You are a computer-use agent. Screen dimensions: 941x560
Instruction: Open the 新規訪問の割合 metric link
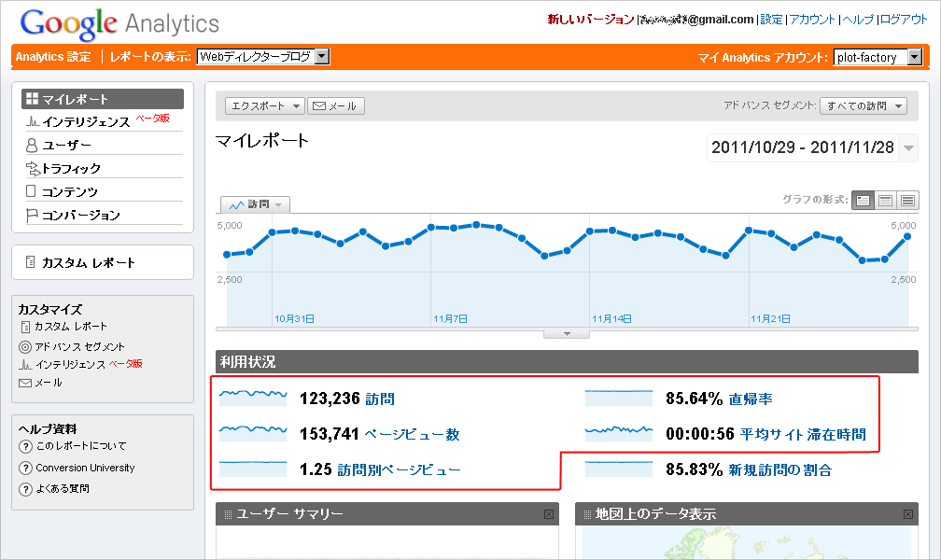780,469
